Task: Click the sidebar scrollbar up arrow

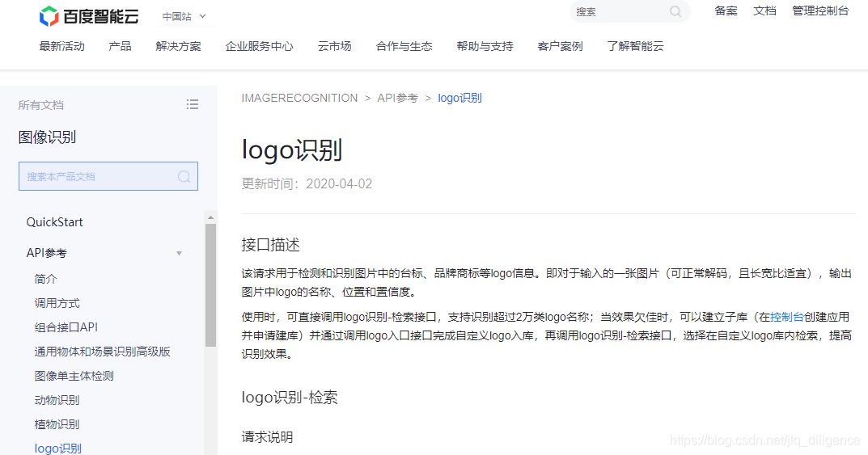Action: pyautogui.click(x=210, y=217)
